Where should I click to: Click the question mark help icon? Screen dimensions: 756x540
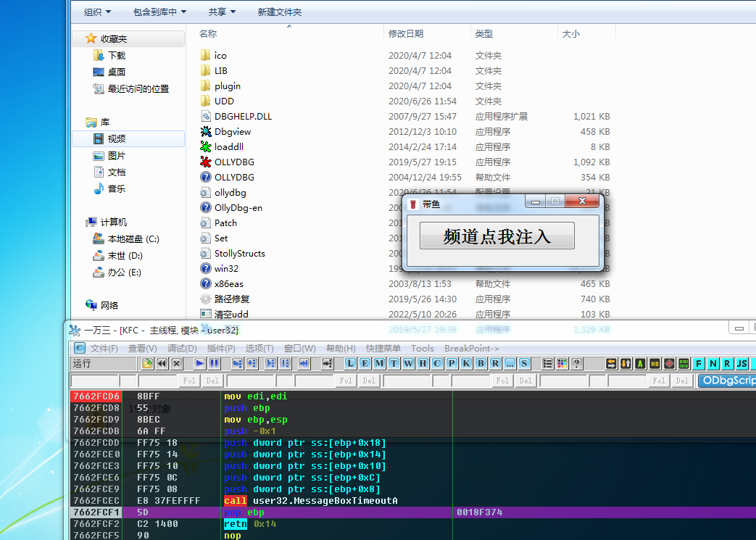pos(576,363)
